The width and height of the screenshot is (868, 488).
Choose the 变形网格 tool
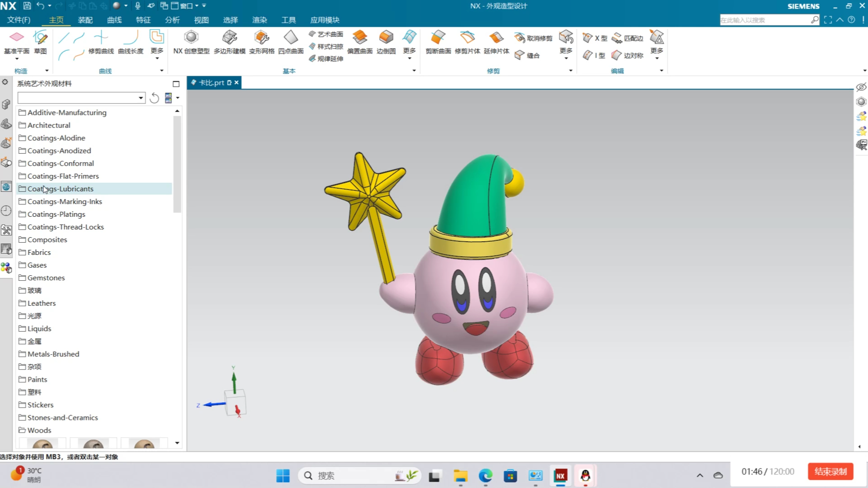(x=261, y=42)
